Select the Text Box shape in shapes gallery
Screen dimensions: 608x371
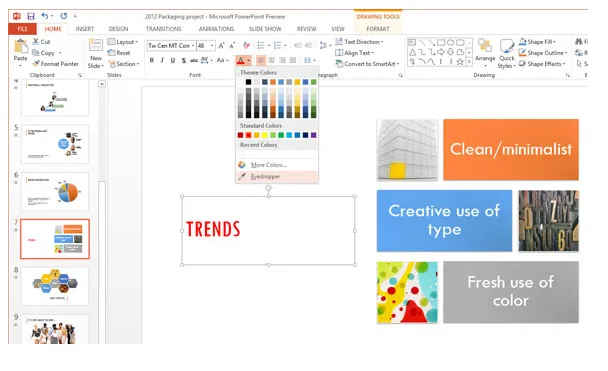[412, 42]
